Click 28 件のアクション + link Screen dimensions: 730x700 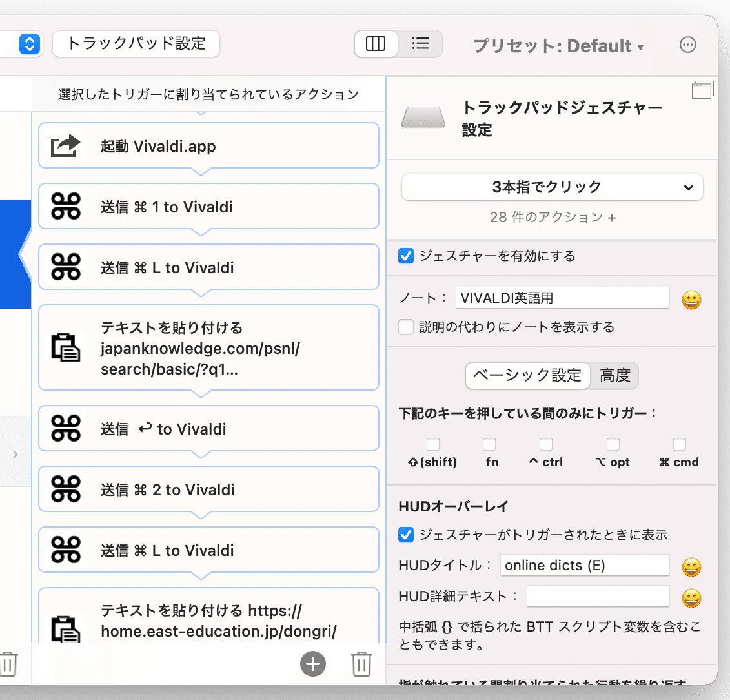pyautogui.click(x=553, y=217)
